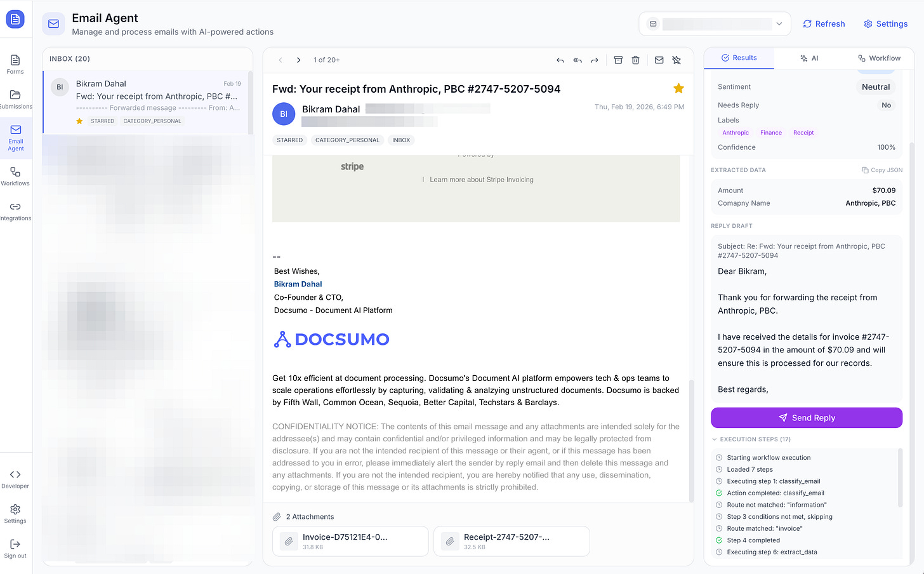Open the Receipt-2747-5207 attachment

pyautogui.click(x=511, y=542)
